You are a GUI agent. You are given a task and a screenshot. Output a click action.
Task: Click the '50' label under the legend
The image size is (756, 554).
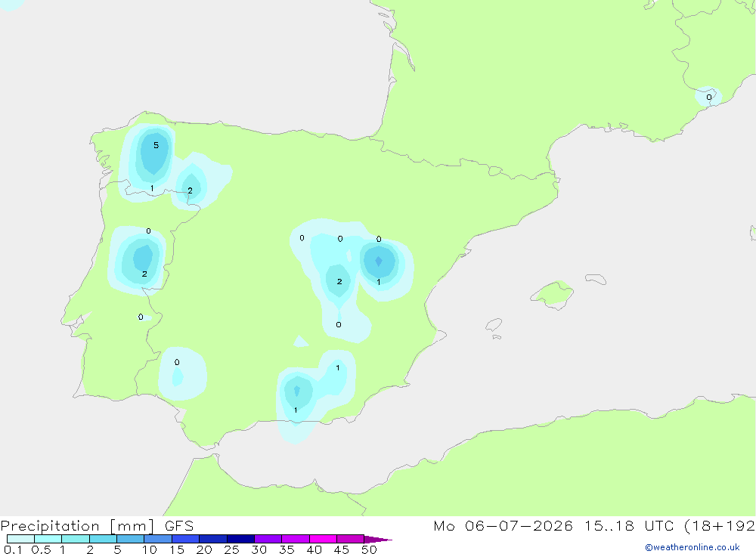[x=369, y=549]
